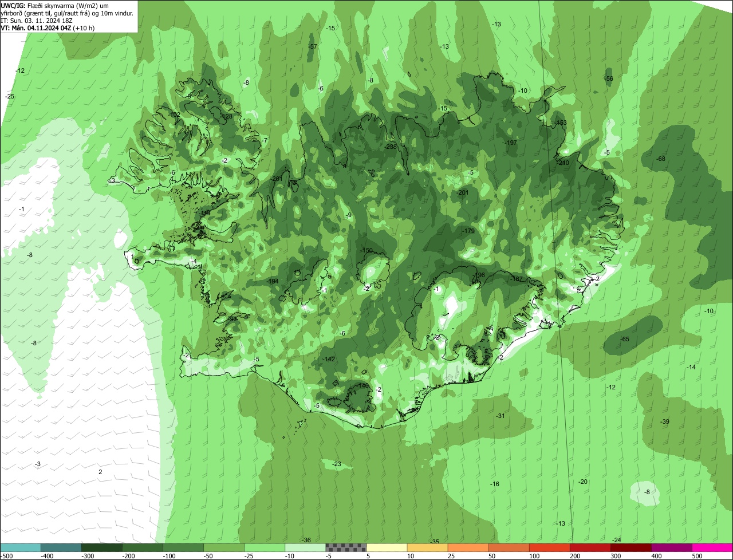Click the -3 value in the southwest ocean

tap(38, 464)
